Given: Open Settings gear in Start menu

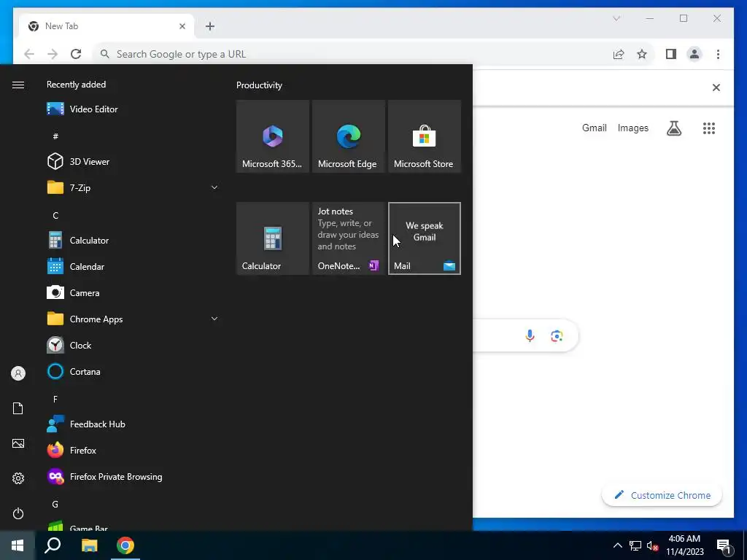Looking at the screenshot, I should pos(18,478).
